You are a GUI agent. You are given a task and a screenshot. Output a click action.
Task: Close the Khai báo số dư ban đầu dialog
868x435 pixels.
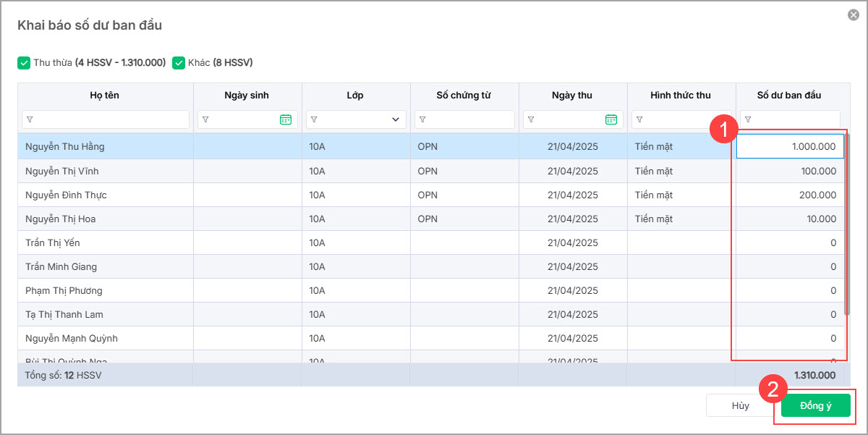click(x=854, y=15)
